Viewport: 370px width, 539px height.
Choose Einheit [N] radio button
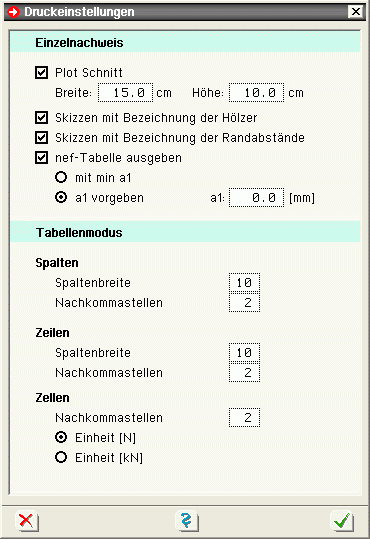pyautogui.click(x=61, y=437)
